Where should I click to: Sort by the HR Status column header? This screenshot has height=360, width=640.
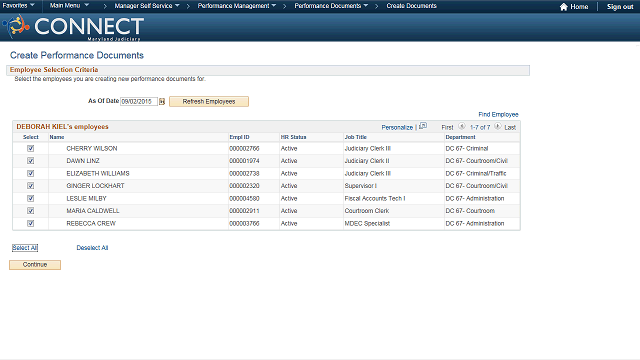(293, 137)
